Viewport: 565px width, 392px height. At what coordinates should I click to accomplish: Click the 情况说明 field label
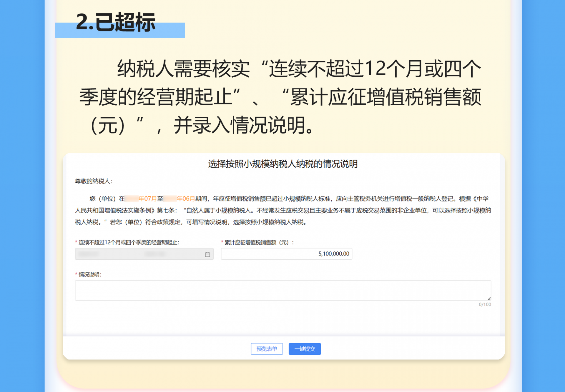[x=90, y=274]
